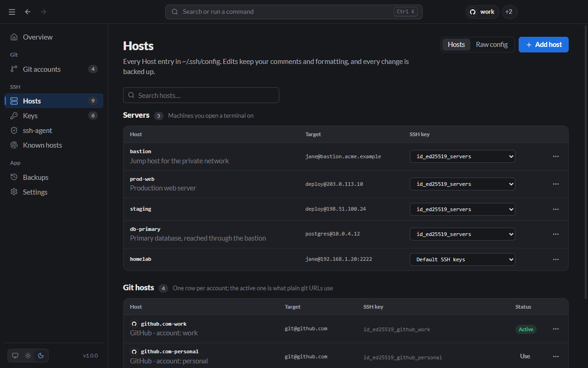Screen dimensions: 588x368
Task: Open Git accounts in the sidebar
Action: [54, 69]
